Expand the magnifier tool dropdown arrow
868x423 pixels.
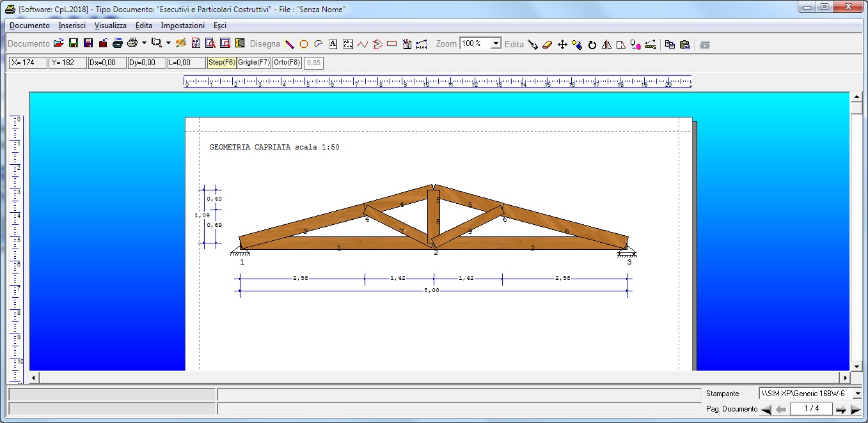pyautogui.click(x=168, y=44)
